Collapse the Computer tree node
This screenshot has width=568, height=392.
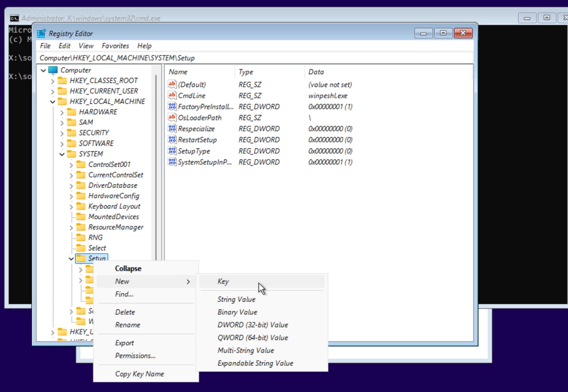[44, 70]
